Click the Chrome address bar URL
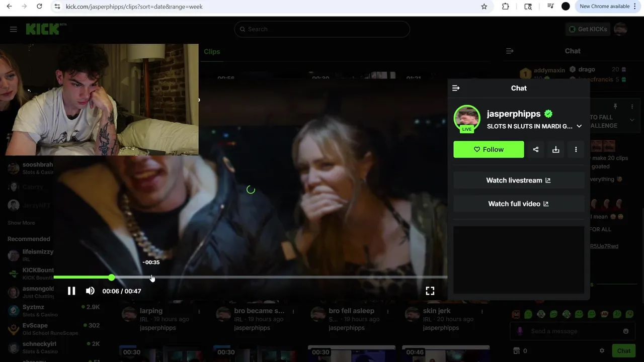The height and width of the screenshot is (362, 644). point(134,7)
